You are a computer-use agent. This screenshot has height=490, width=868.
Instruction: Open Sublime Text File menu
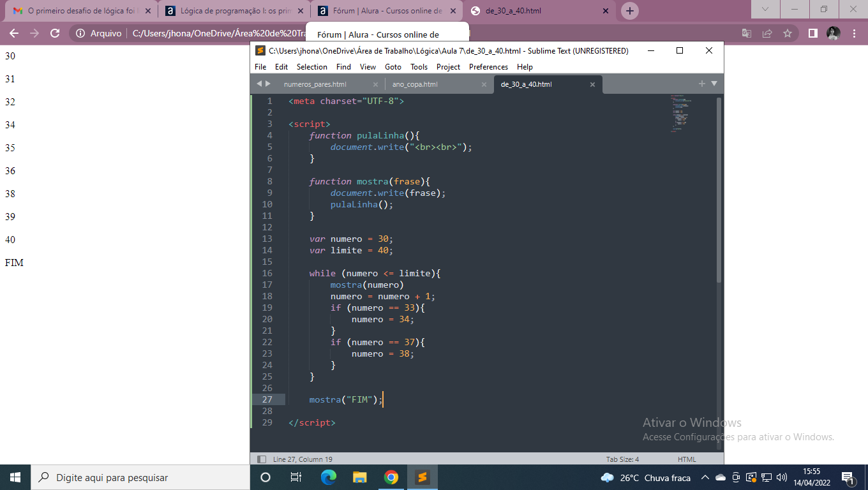click(x=260, y=66)
